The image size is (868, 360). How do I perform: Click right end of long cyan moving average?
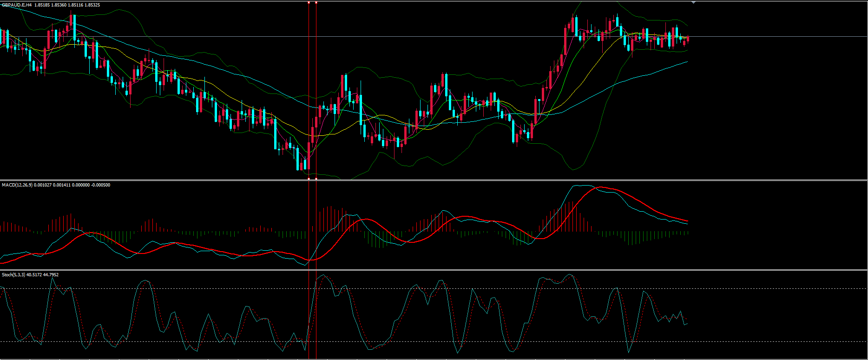[687, 61]
